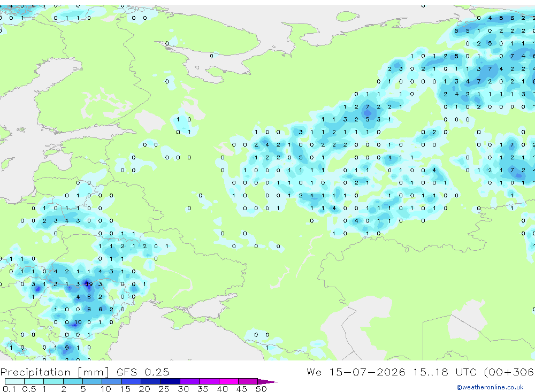Image resolution: width=535 pixels, height=392 pixels.
Task: Click the '0.5' legend scale label
Action: click(x=29, y=389)
